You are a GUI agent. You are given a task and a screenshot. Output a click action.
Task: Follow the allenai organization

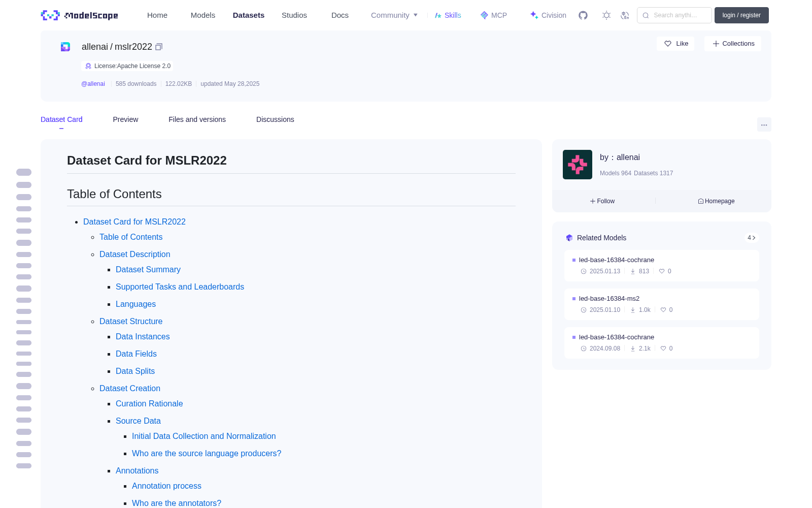point(602,201)
